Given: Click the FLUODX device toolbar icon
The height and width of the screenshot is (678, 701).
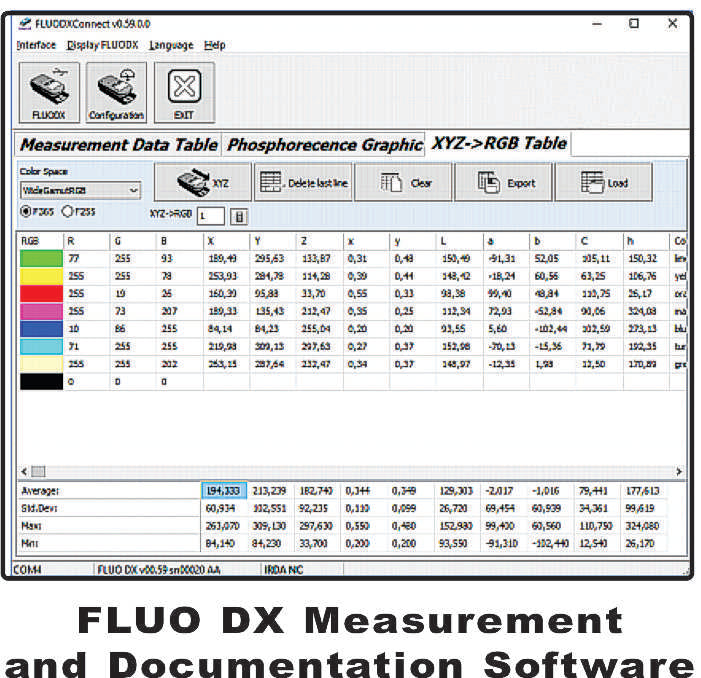Looking at the screenshot, I should 49,94.
